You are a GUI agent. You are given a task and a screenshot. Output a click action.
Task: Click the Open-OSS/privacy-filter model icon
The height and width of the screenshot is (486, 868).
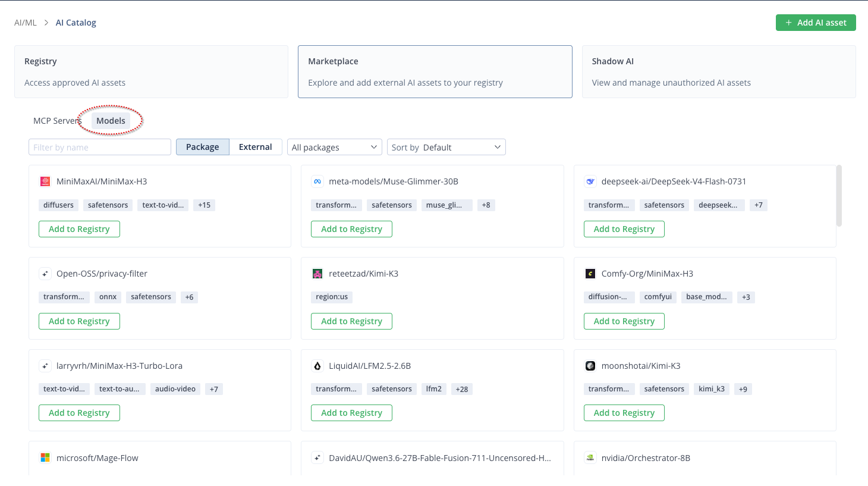[x=45, y=274]
